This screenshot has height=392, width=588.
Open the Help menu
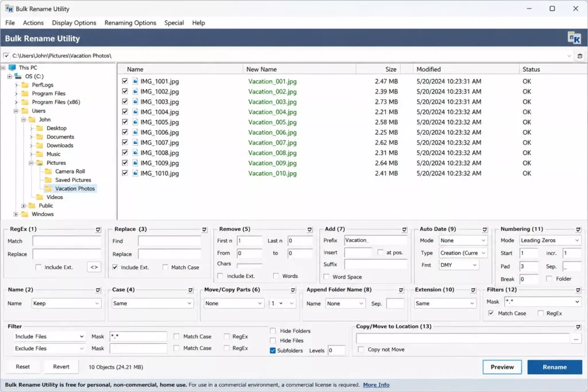tap(198, 23)
